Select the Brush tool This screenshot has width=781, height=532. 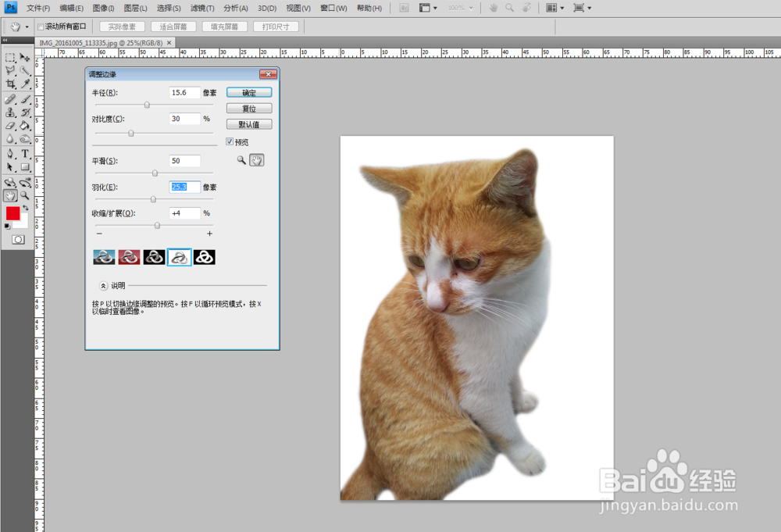[x=25, y=100]
